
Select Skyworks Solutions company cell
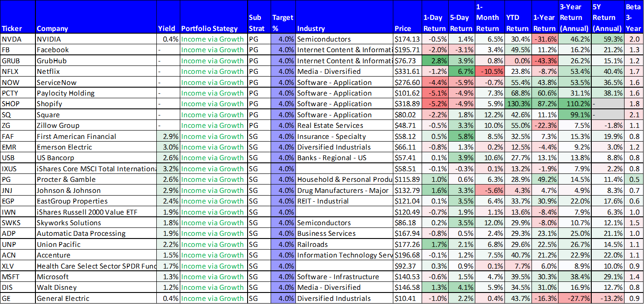(x=96, y=223)
